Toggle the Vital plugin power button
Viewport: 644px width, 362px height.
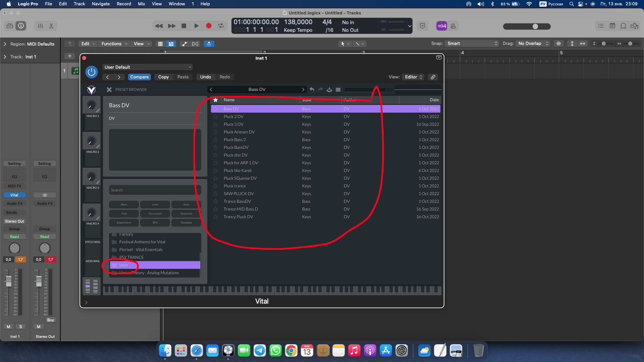pyautogui.click(x=91, y=72)
